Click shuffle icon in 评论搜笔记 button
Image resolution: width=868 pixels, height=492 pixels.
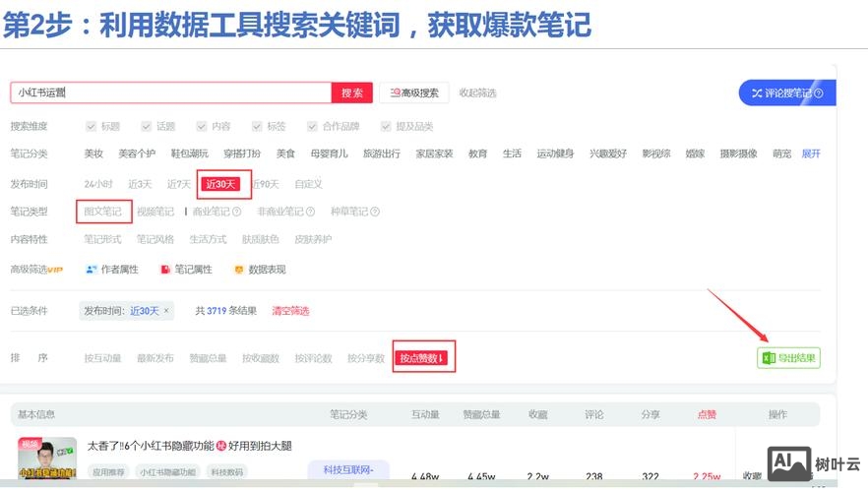[x=757, y=93]
